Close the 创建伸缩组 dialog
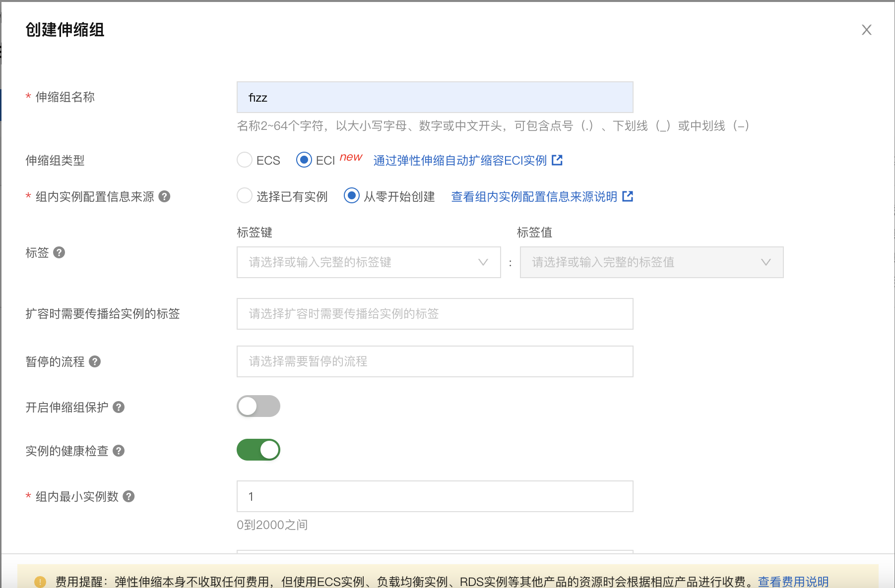This screenshot has height=588, width=895. coord(866,30)
